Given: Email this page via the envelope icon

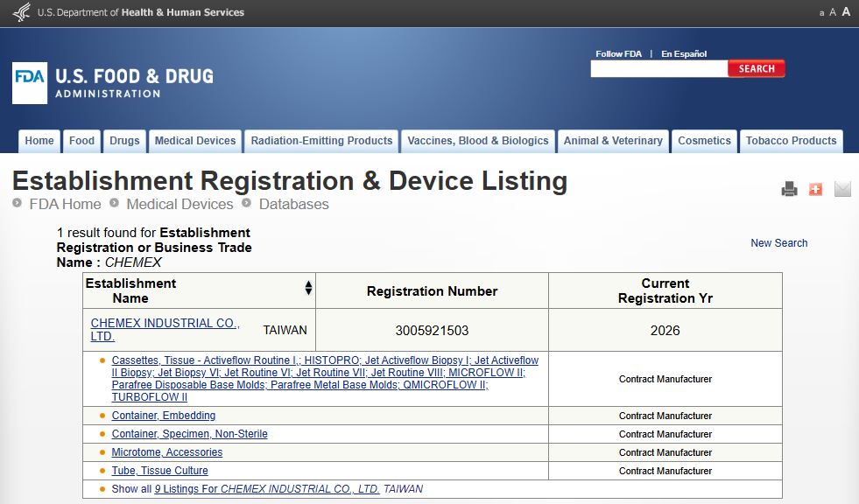Looking at the screenshot, I should [x=842, y=189].
